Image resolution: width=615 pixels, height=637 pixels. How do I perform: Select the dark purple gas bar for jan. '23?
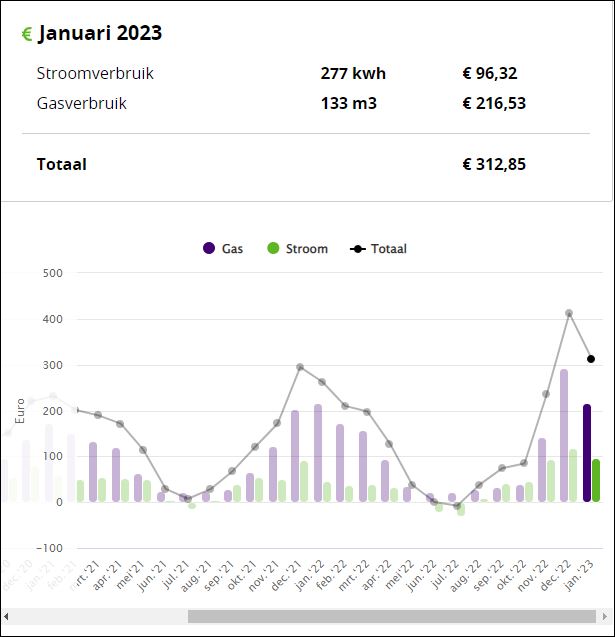coord(587,452)
